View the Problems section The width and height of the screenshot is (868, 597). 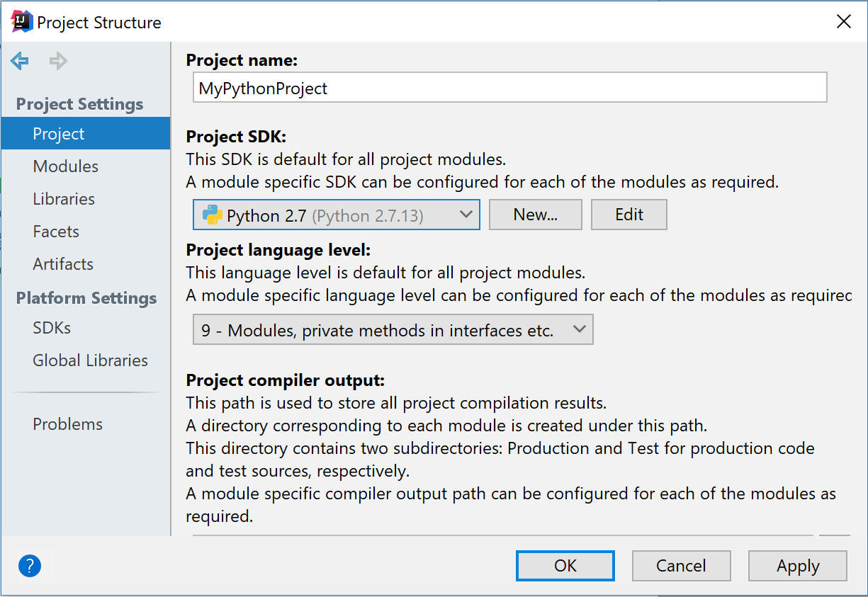pyautogui.click(x=67, y=423)
